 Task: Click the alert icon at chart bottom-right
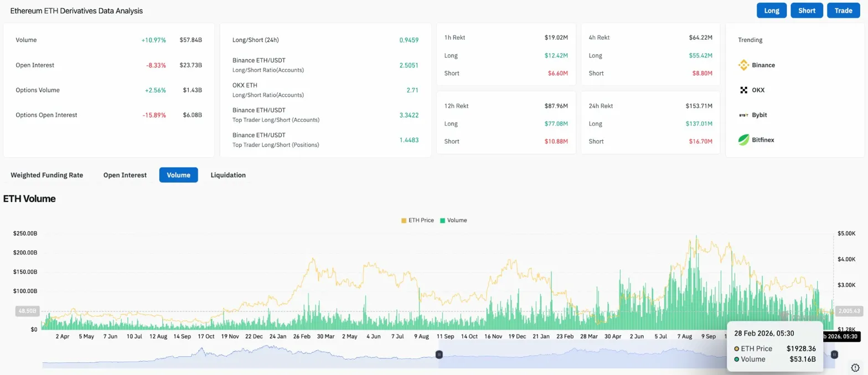855,368
